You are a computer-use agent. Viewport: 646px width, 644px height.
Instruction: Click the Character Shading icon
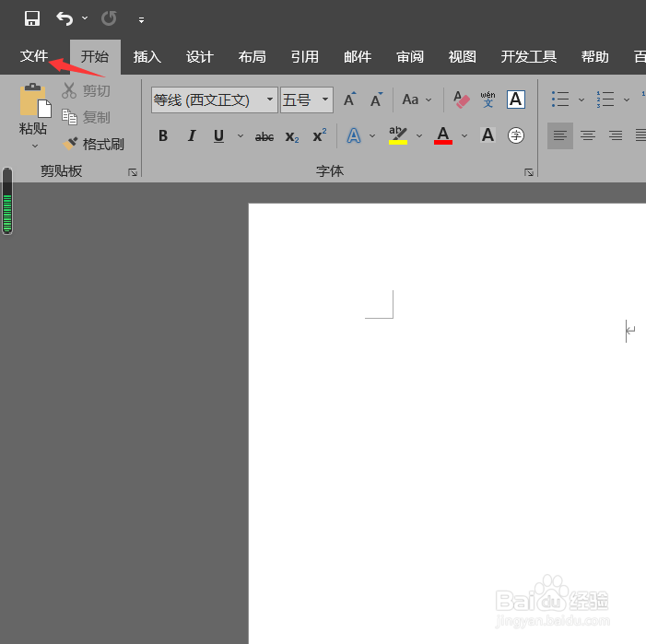click(x=487, y=135)
